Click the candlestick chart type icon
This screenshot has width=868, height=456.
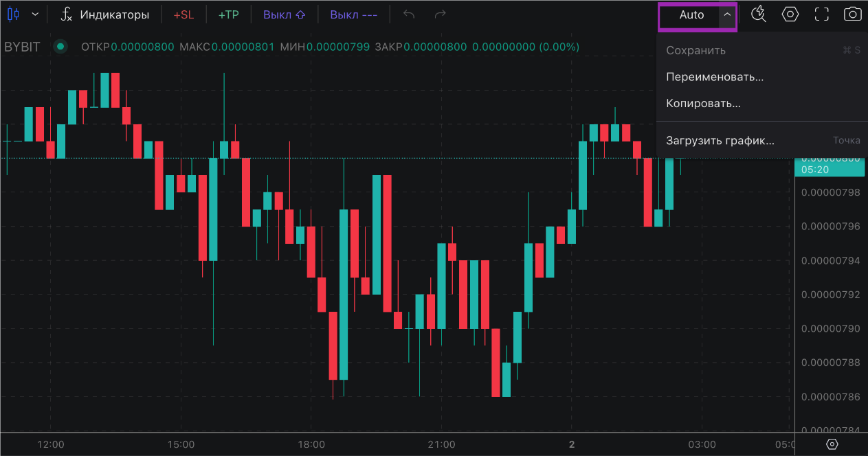pyautogui.click(x=13, y=14)
